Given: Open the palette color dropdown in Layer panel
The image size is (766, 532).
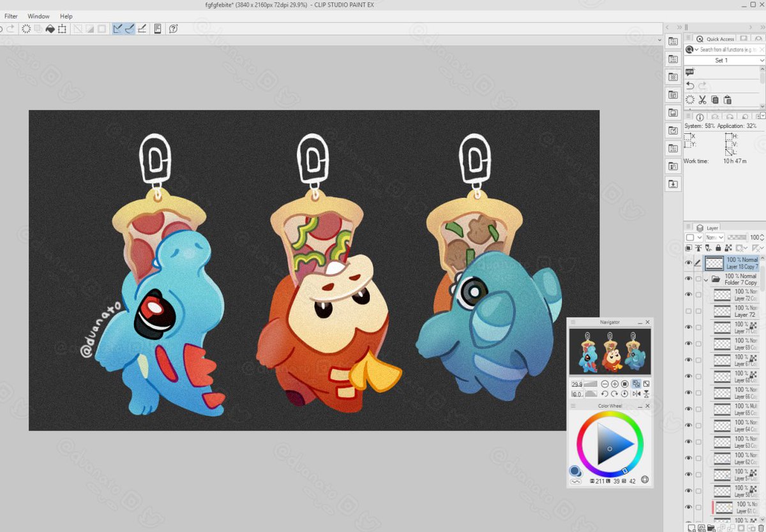Looking at the screenshot, I should pos(693,237).
